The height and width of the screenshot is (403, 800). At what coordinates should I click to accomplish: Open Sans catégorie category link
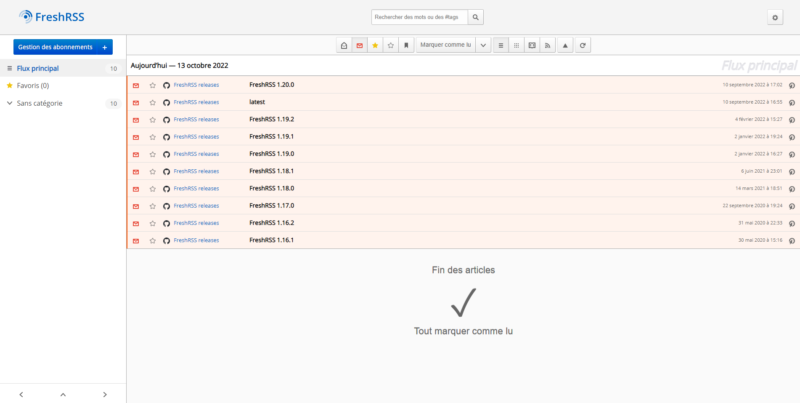coord(39,103)
